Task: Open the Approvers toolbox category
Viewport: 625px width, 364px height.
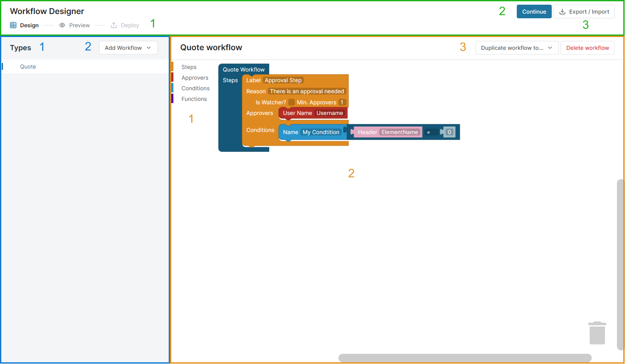Action: pos(195,77)
